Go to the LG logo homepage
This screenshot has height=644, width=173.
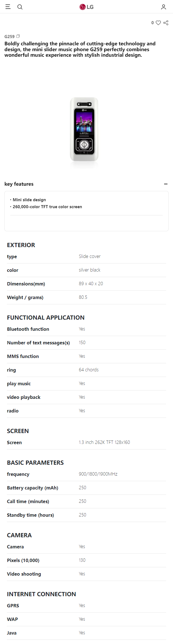click(86, 7)
